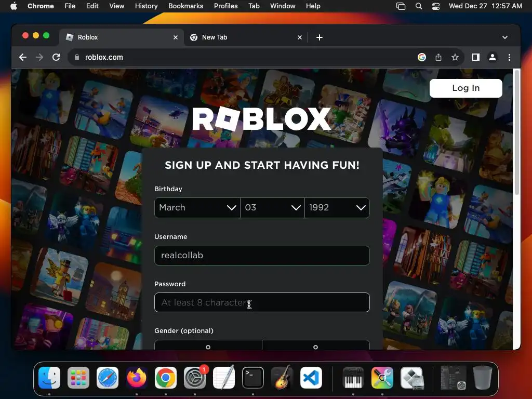Image resolution: width=532 pixels, height=399 pixels.
Task: Open Finder in the Dock
Action: pos(49,378)
